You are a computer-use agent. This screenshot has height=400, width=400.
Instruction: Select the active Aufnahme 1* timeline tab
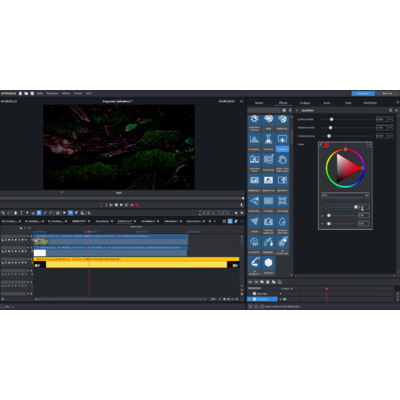click(126, 221)
